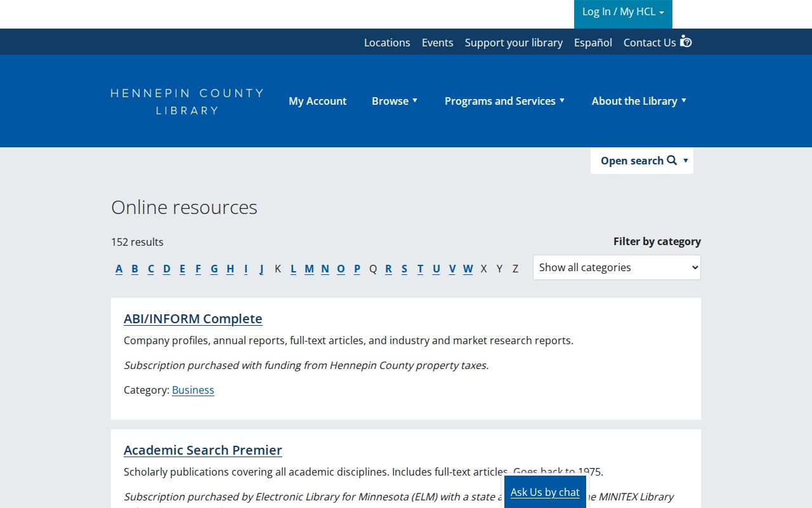
Task: Open the Contact Us page
Action: click(x=650, y=43)
